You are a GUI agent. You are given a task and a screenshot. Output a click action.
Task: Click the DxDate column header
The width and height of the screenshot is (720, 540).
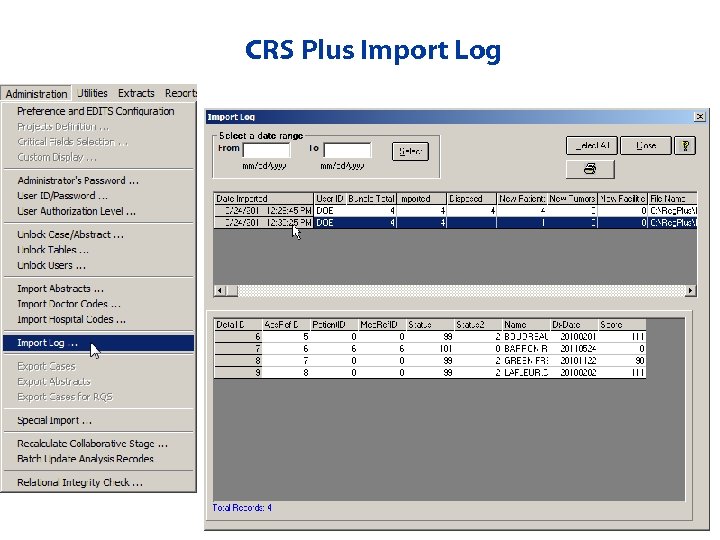click(574, 325)
